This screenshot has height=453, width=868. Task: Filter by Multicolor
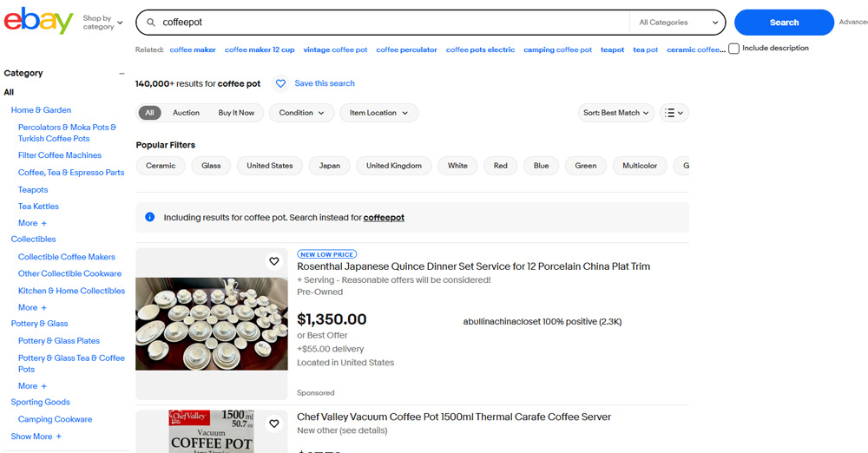click(640, 166)
